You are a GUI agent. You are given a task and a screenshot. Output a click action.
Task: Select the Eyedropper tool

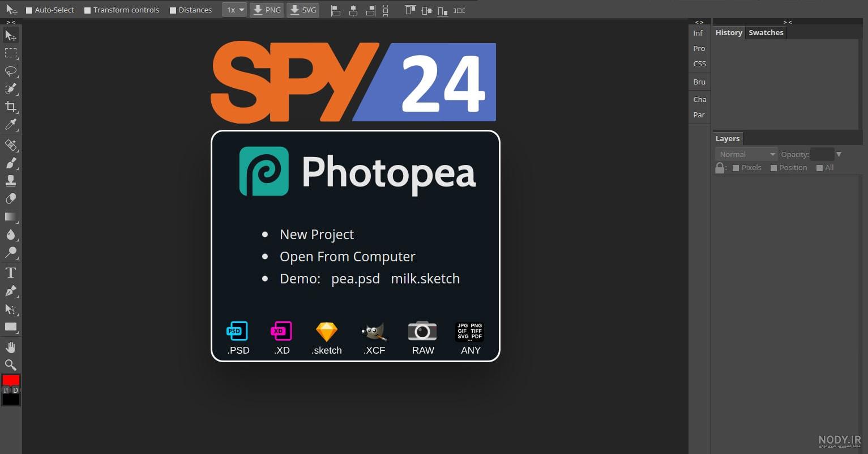11,124
